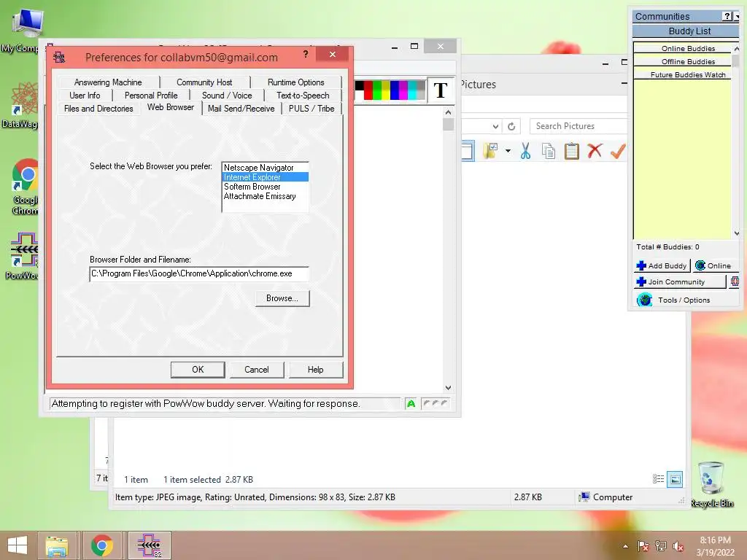Pick Softerm Browser from the list
The width and height of the screenshot is (747, 560).
point(265,187)
